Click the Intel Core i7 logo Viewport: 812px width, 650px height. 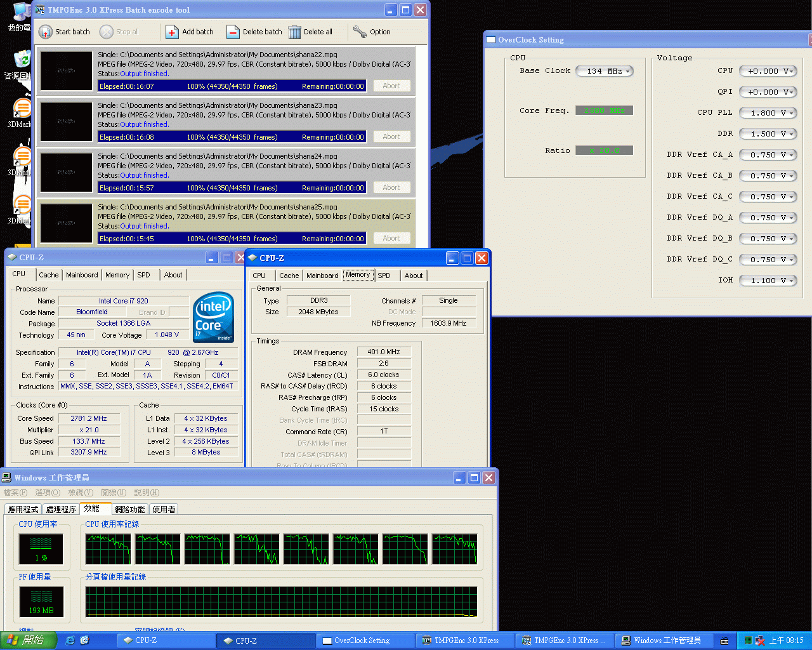(x=214, y=317)
